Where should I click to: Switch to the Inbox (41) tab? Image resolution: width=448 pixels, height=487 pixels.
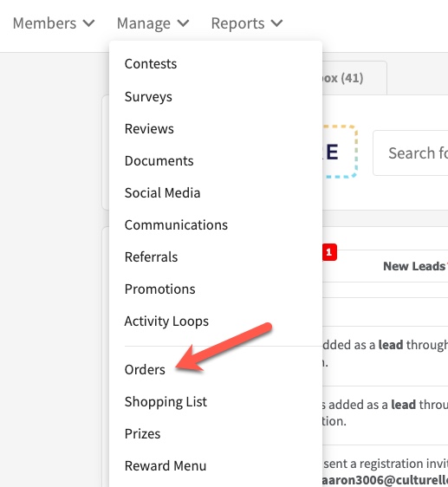[x=354, y=78]
